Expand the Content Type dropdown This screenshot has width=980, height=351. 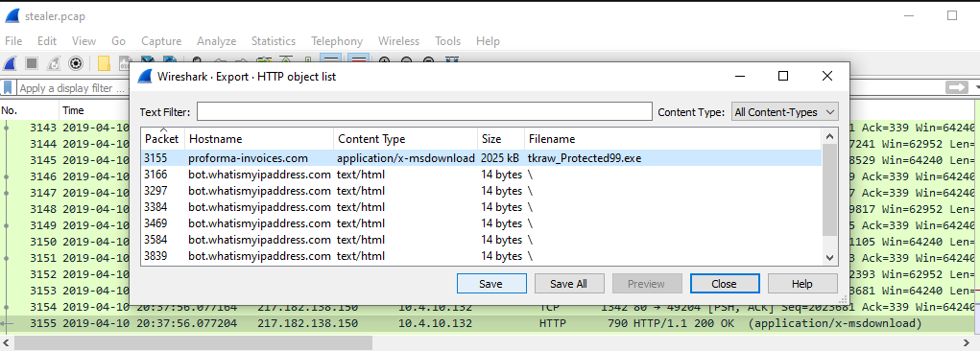click(784, 112)
